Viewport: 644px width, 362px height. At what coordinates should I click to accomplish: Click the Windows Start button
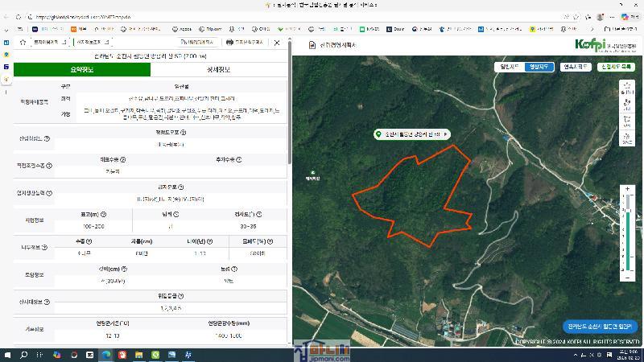(x=7, y=354)
